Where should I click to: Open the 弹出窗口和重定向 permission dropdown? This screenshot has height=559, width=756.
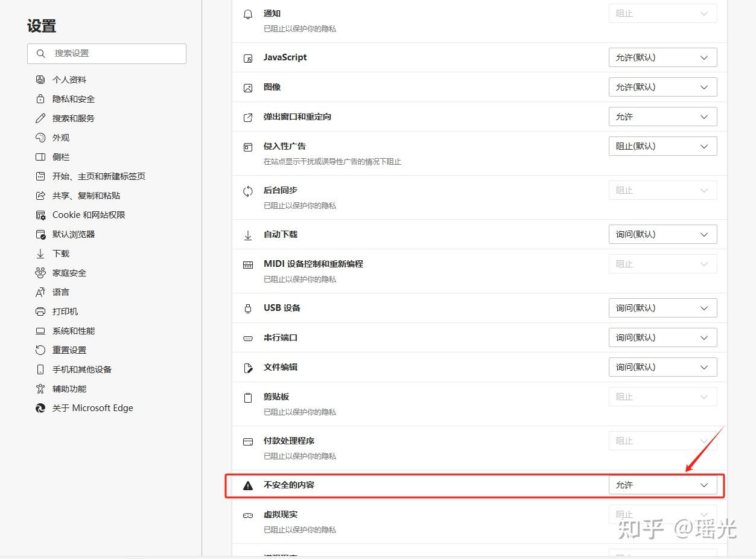662,117
